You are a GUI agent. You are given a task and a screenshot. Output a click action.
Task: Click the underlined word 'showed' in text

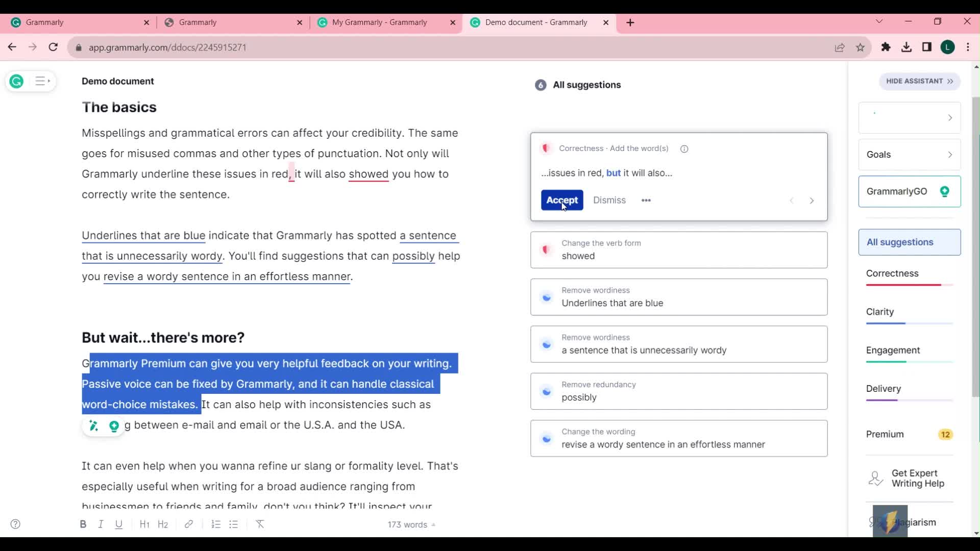369,174
